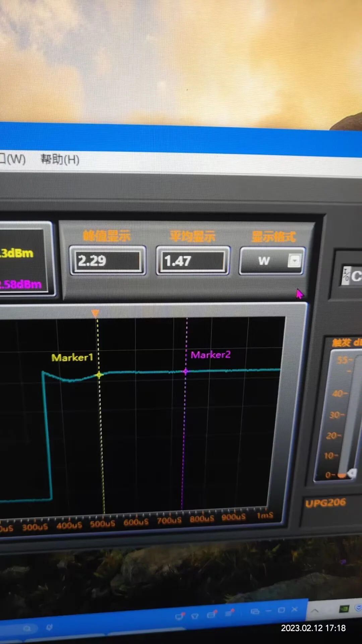The image size is (362, 644).
Task: Click the 1mS tick label on time axis
Action: pyautogui.click(x=265, y=516)
